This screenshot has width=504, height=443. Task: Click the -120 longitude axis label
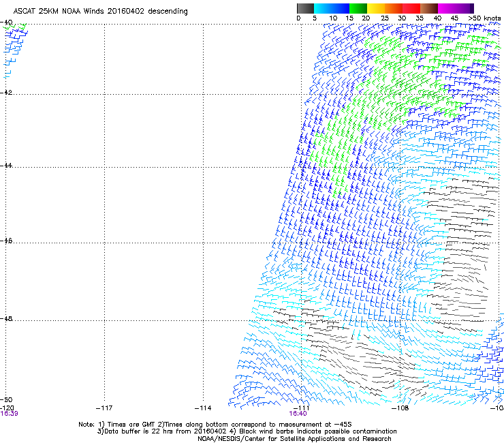(x=7, y=408)
